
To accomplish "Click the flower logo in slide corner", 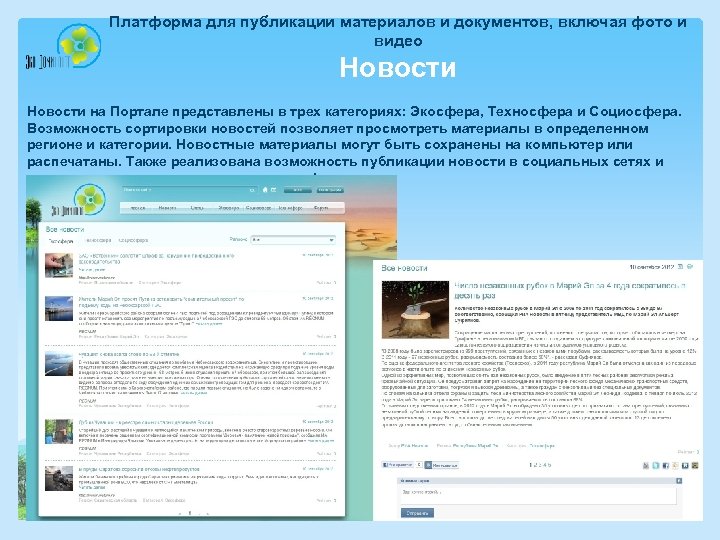I will click(x=80, y=46).
